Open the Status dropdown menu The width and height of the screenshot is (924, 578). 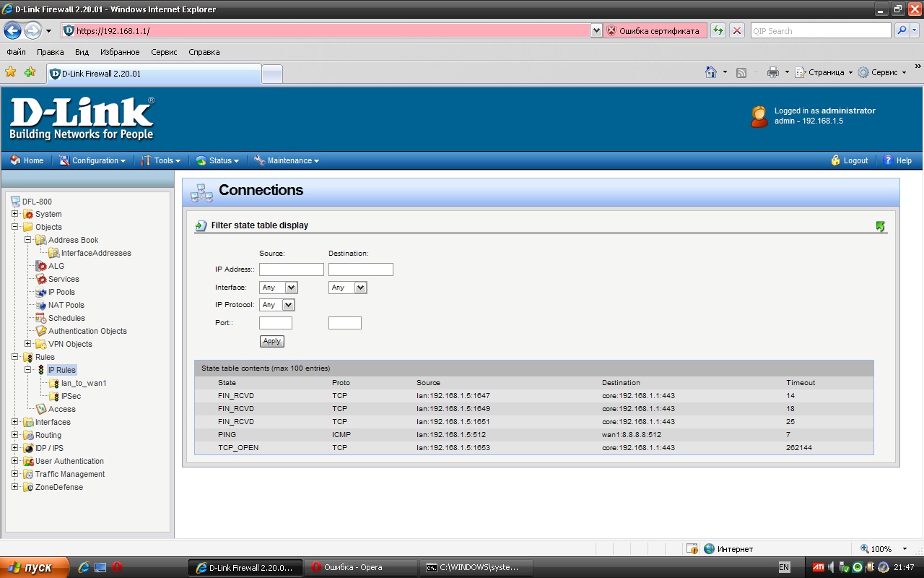pos(218,160)
